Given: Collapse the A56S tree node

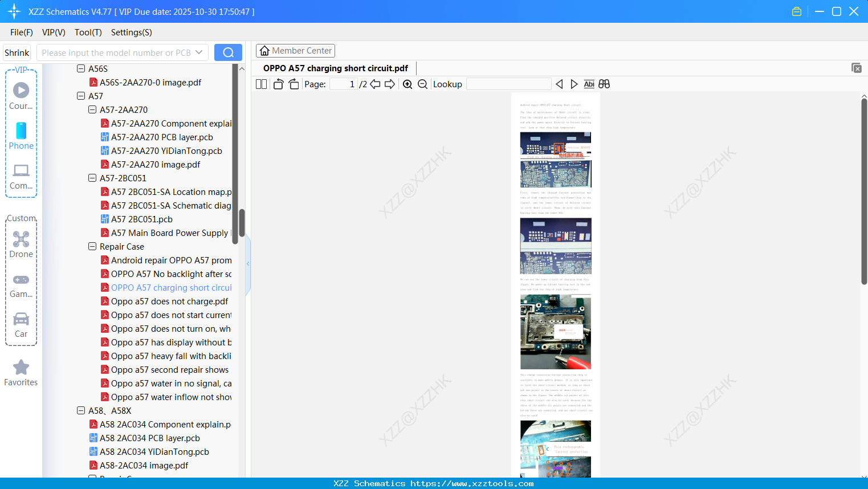Looking at the screenshot, I should click(81, 68).
